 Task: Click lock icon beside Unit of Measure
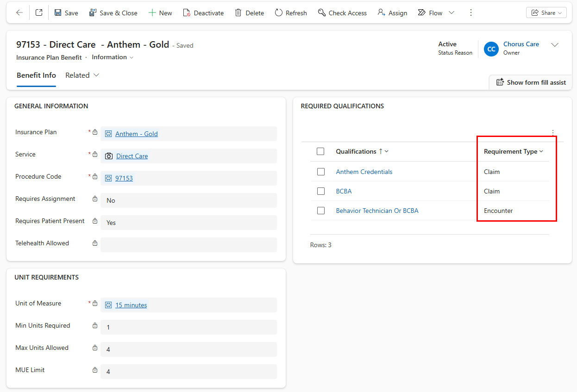coord(95,303)
